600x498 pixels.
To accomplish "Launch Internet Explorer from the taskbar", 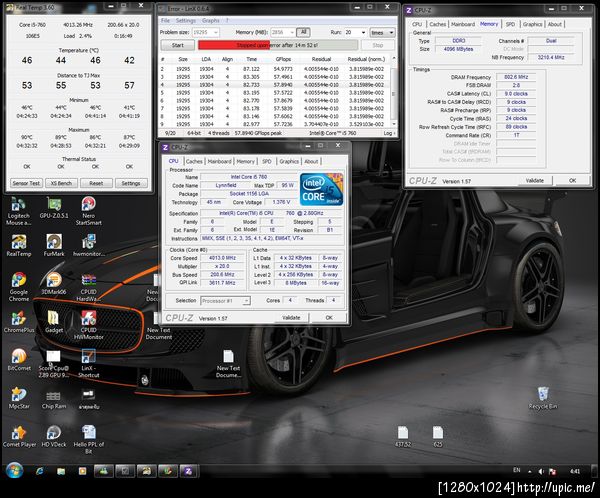I will pyautogui.click(x=39, y=472).
